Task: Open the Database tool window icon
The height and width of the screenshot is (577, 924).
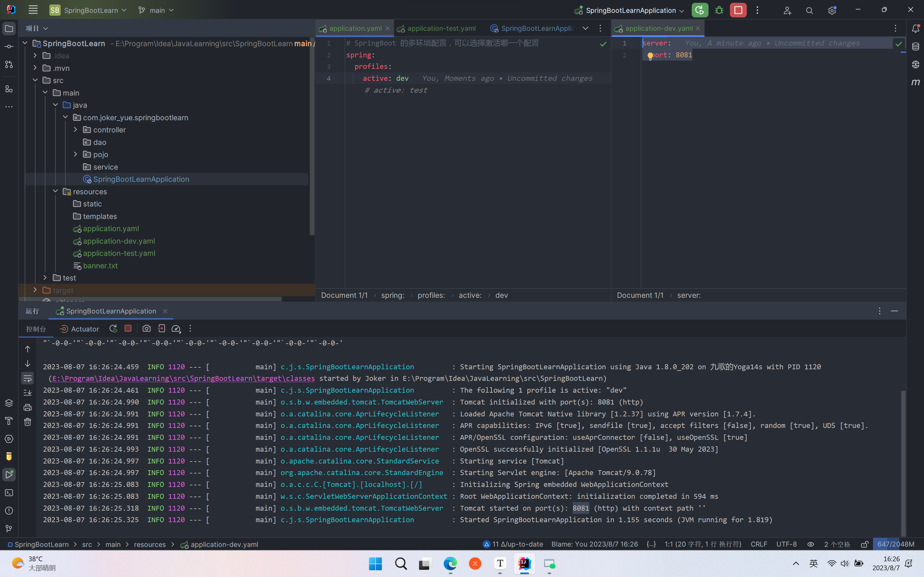Action: (915, 46)
